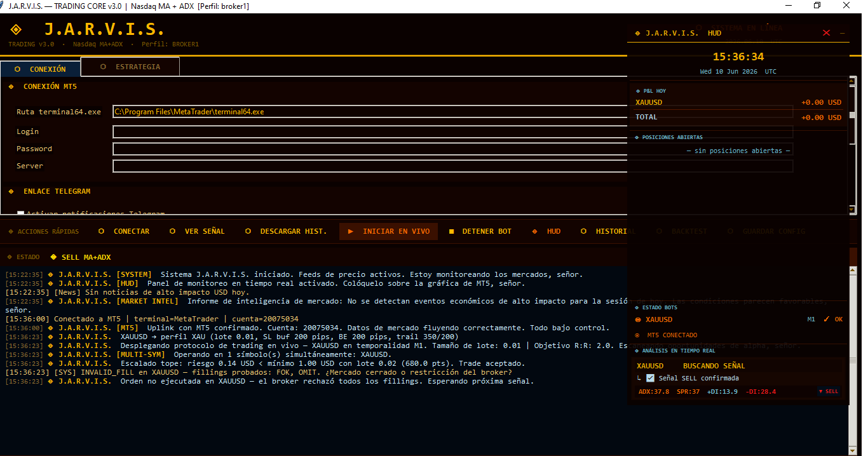Screen dimensions: 868x456
Task: Minimize the J.A.R.V.I.S. HUD overlay
Action: coord(842,33)
